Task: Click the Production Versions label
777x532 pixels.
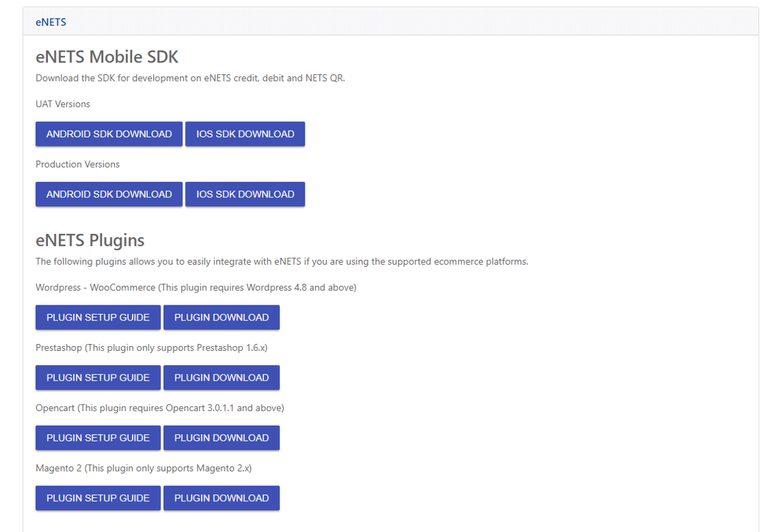Action: click(78, 164)
